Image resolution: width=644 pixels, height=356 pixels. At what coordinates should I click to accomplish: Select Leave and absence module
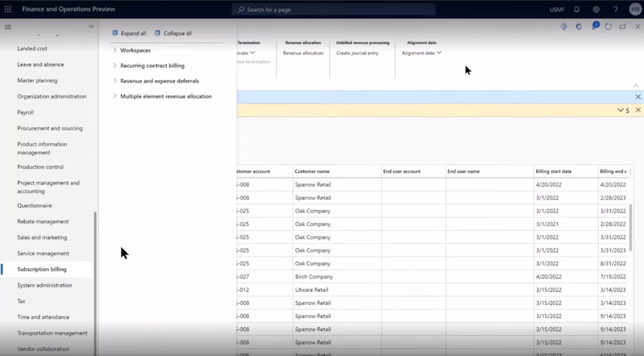[x=40, y=64]
